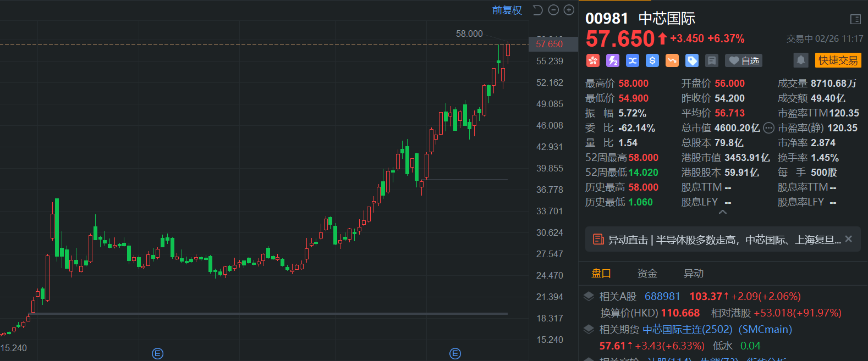Click the blue price tag icon
Viewport: 868px width, 361px height.
click(x=692, y=60)
